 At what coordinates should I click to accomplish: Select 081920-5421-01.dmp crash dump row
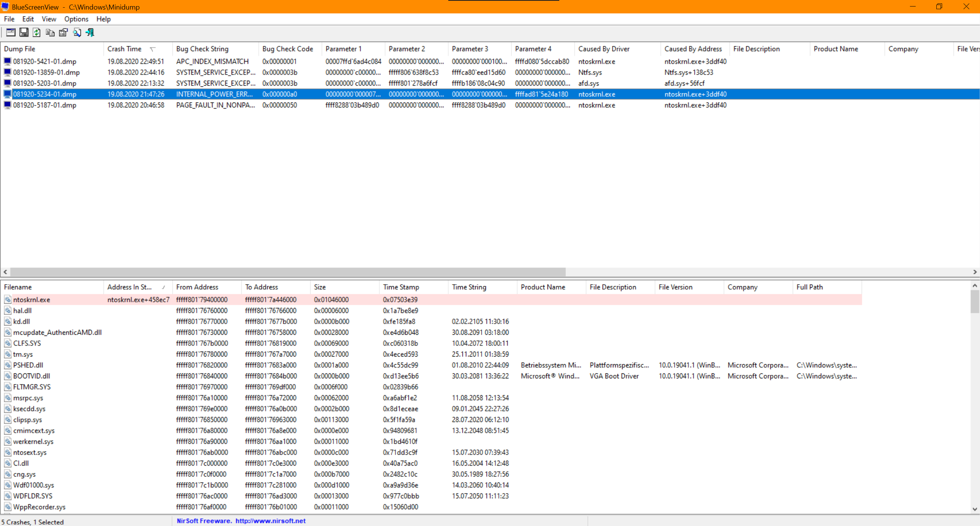coord(44,62)
